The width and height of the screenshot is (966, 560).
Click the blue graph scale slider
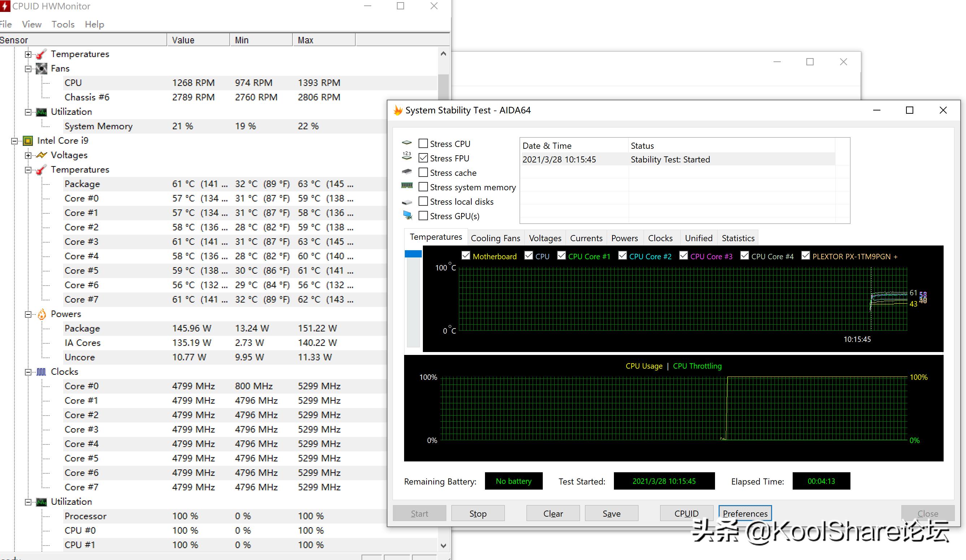413,254
